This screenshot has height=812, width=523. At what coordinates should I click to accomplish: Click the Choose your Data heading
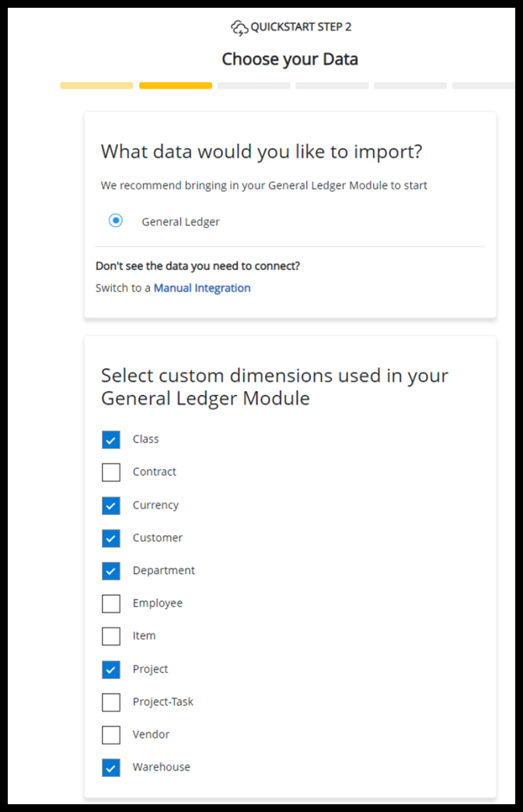[290, 59]
